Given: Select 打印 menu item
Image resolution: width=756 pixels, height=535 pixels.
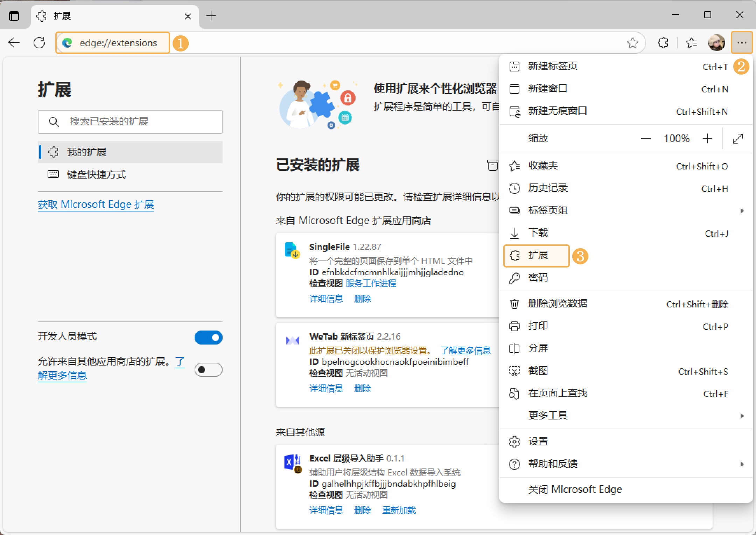Looking at the screenshot, I should tap(626, 326).
